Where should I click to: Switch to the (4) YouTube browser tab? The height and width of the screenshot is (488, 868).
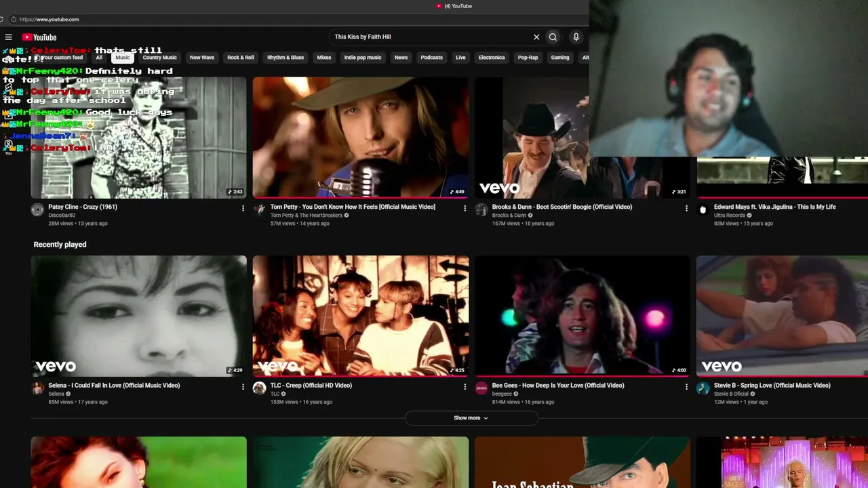point(454,6)
